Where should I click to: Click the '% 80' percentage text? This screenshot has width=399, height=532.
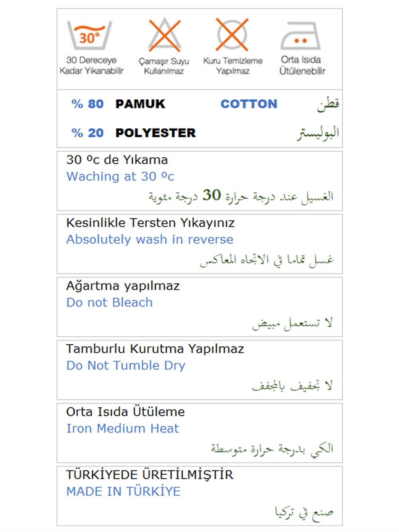[87, 104]
